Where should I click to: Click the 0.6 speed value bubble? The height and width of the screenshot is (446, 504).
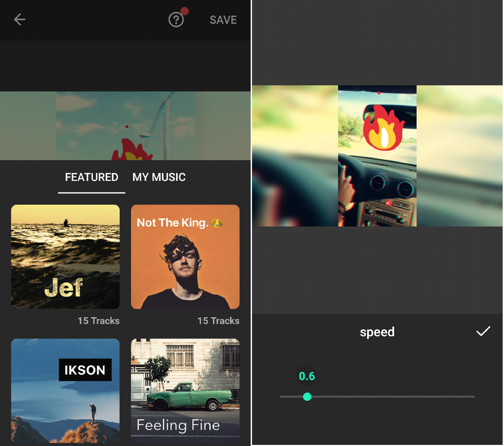click(307, 376)
